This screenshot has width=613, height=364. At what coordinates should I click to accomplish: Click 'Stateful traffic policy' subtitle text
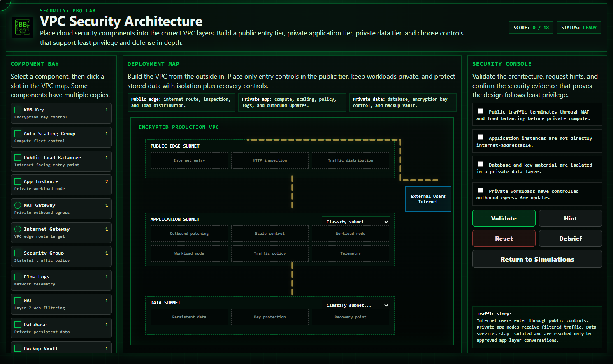point(42,260)
